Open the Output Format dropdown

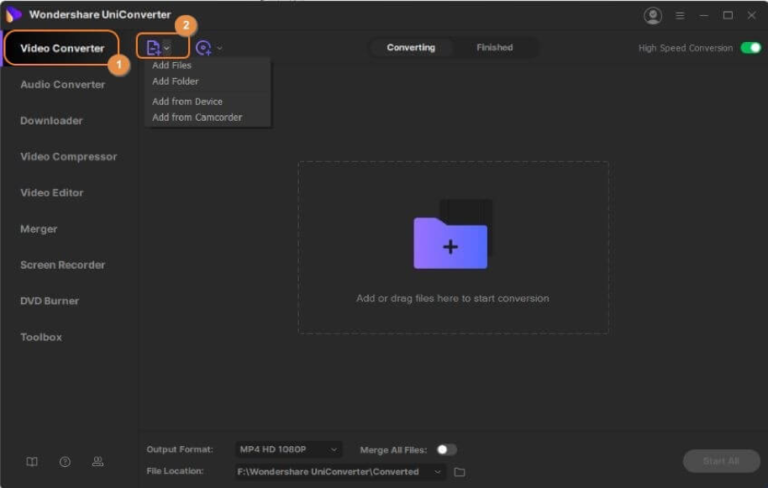tap(288, 449)
